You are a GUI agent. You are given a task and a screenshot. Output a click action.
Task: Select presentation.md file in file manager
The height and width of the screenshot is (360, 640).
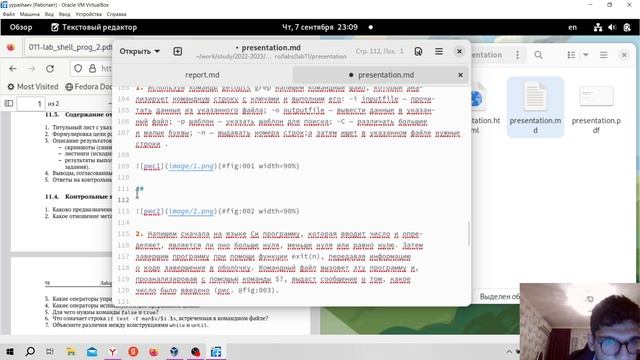[535, 107]
